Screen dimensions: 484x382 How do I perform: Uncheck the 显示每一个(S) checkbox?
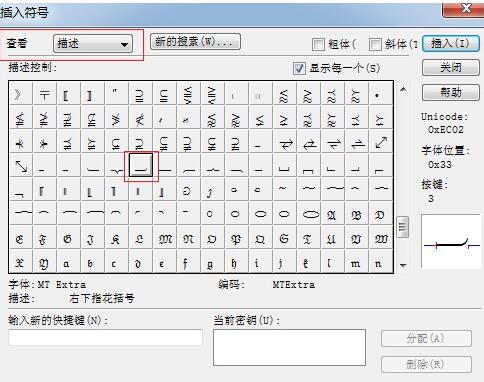[299, 69]
